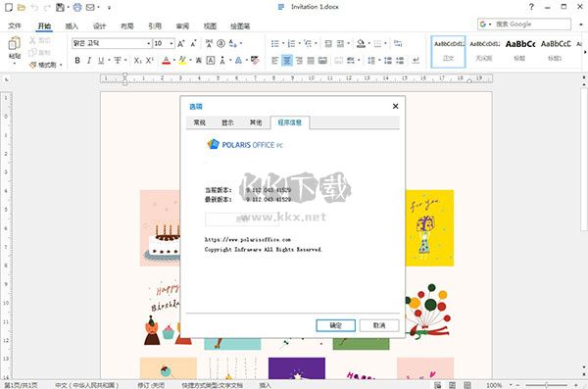
Task: Toggle bold formatting
Action: [77, 61]
